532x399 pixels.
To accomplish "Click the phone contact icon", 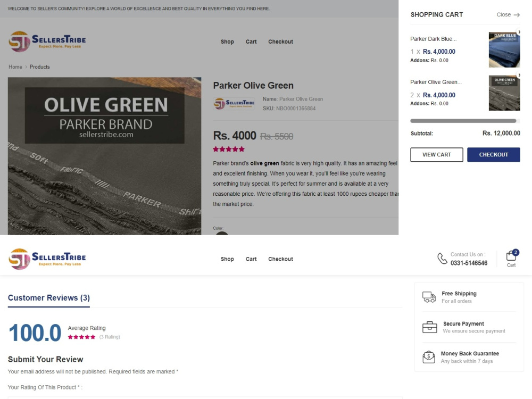I will (x=442, y=259).
